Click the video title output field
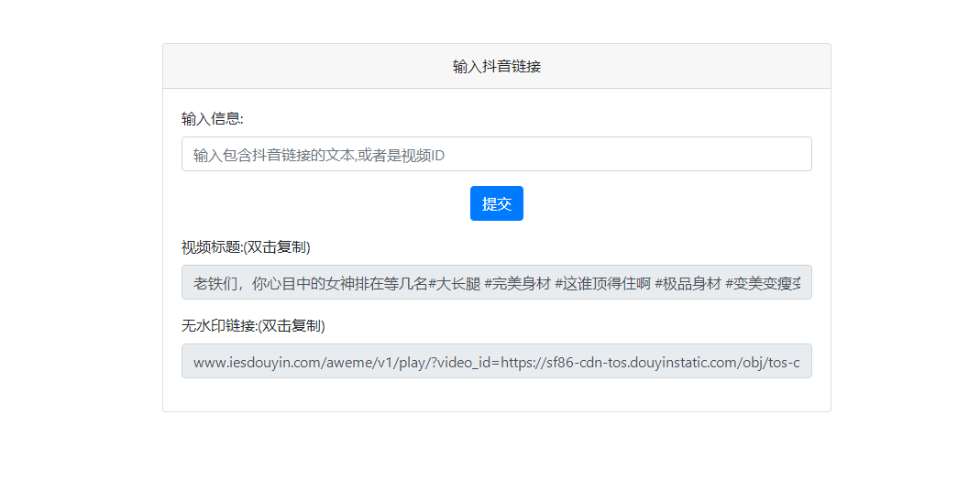Screen dimensions: 980x480 click(x=496, y=282)
